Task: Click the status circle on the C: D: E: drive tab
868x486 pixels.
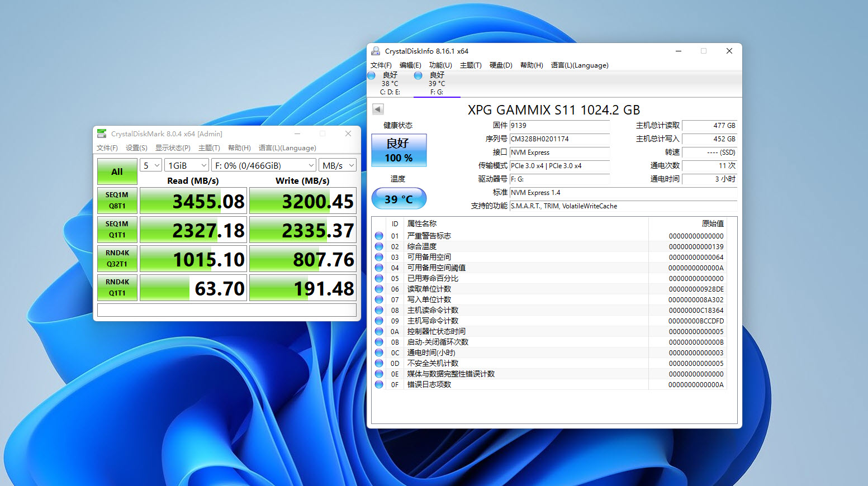Action: 371,75
